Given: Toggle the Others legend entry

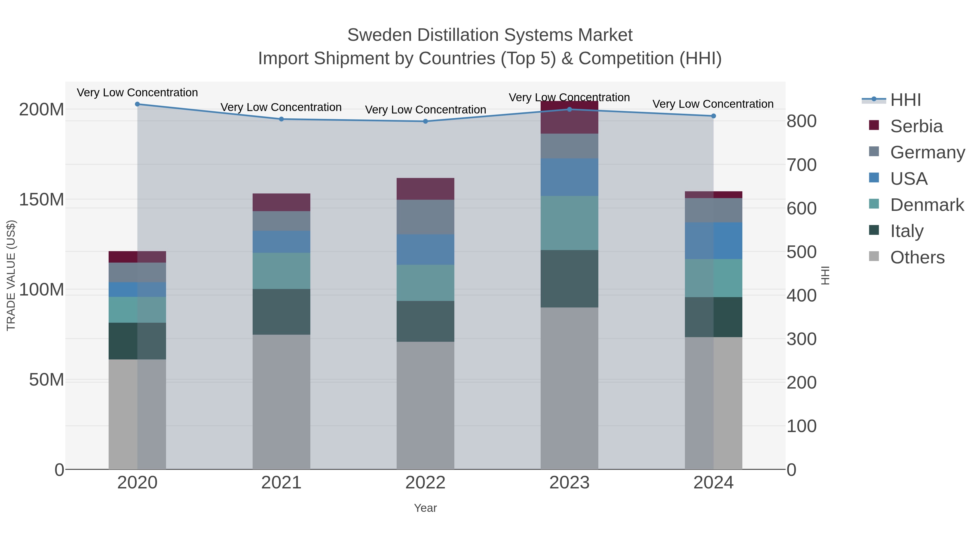Looking at the screenshot, I should (x=906, y=257).
